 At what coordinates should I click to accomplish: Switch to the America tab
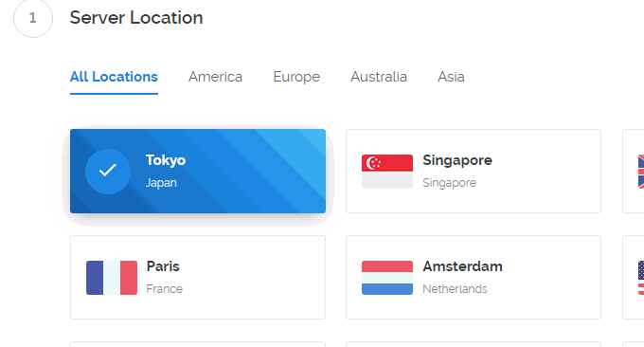pos(215,77)
